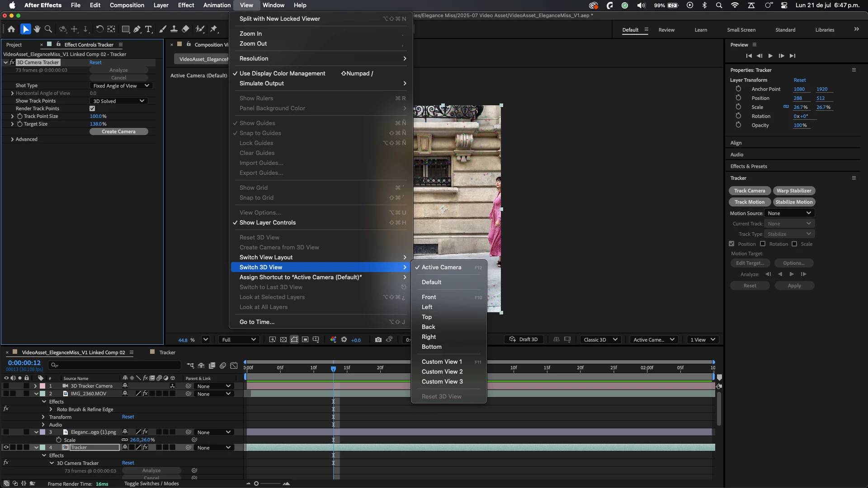
Task: Toggle visibility eye of Tracker layer
Action: click(x=6, y=447)
